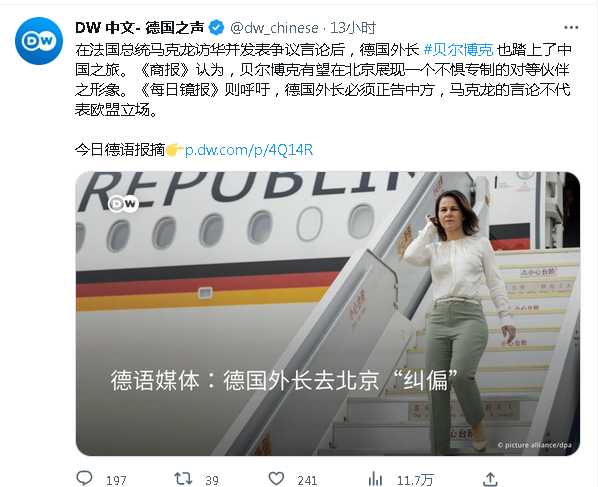The width and height of the screenshot is (598, 487).
Task: Click the @dw_chinese handle
Action: (274, 28)
